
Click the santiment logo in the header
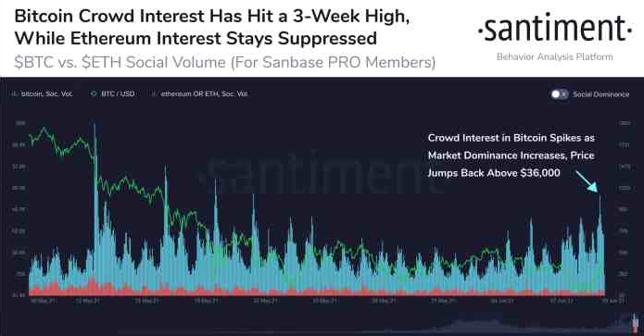click(554, 28)
